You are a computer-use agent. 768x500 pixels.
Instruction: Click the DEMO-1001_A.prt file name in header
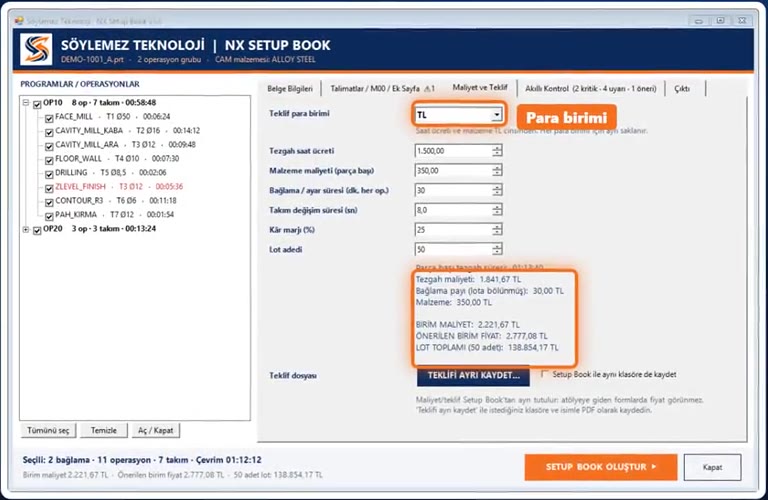pyautogui.click(x=92, y=60)
